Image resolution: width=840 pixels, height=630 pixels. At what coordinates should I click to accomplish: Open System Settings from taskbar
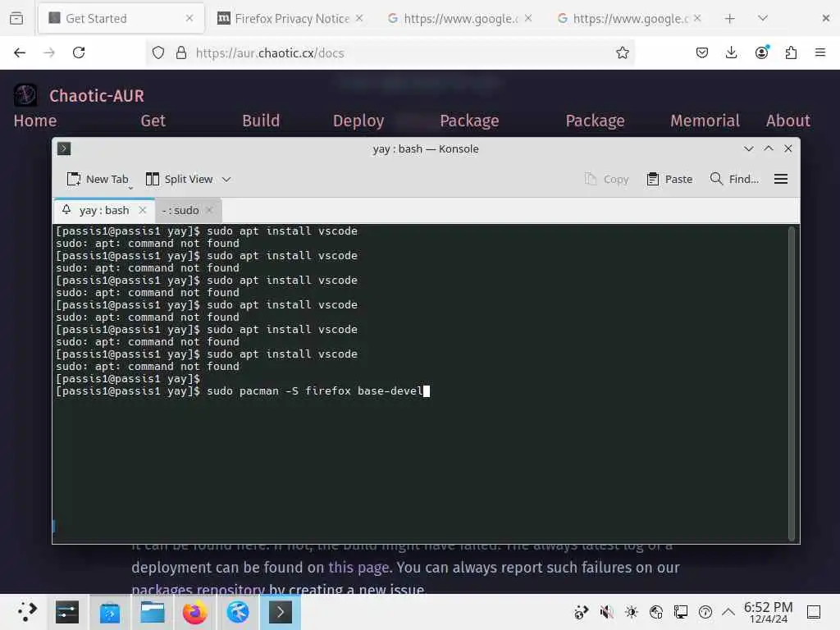coord(67,612)
